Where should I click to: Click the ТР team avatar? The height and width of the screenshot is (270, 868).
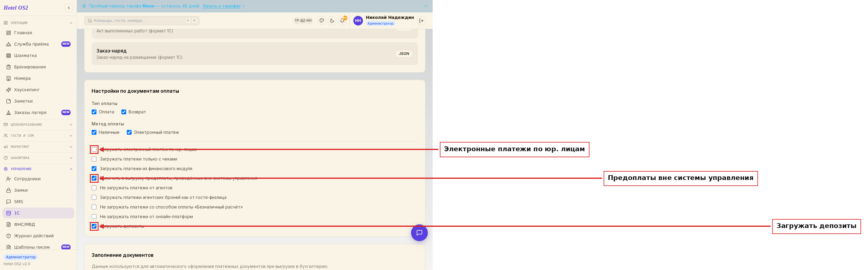(297, 20)
